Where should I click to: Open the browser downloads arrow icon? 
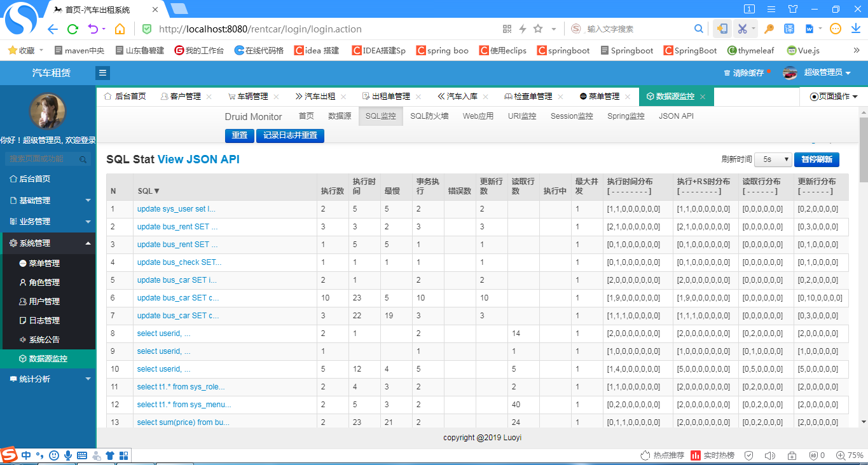pyautogui.click(x=855, y=29)
